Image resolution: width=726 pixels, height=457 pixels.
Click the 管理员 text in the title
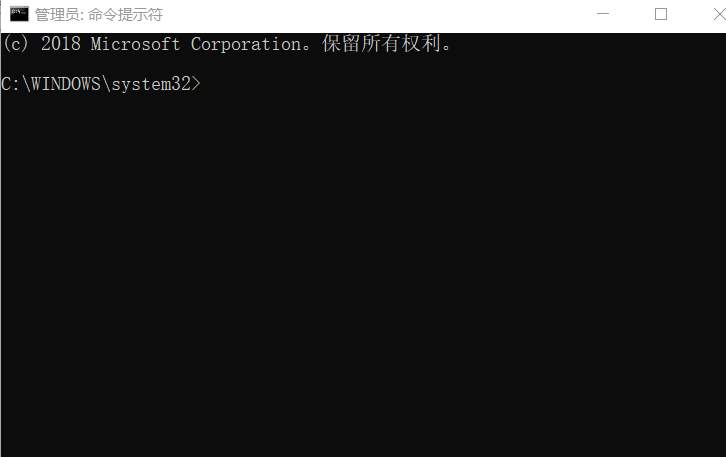(x=56, y=15)
